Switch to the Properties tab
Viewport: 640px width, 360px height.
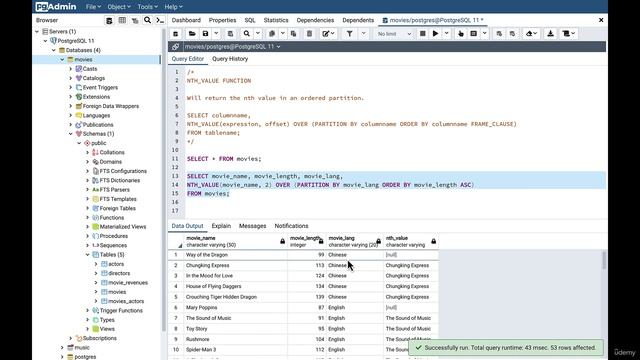222,20
